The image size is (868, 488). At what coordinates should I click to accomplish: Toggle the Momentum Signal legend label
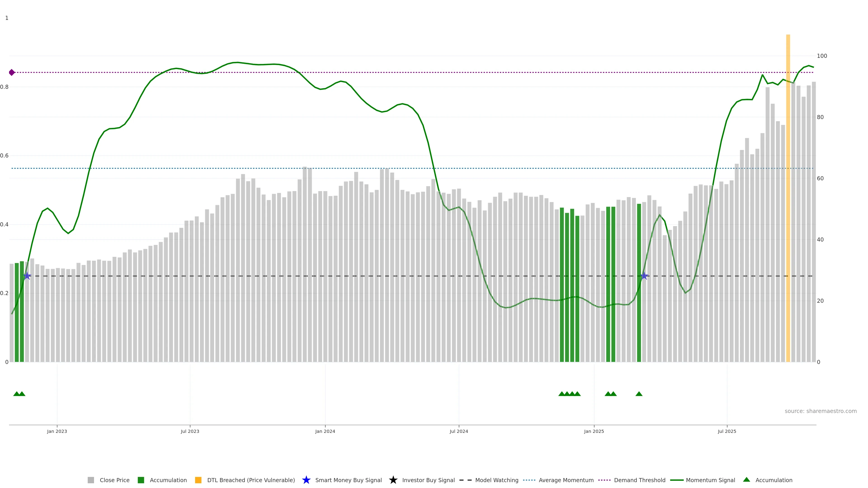(x=710, y=480)
